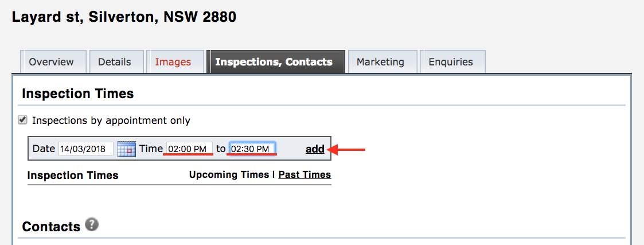Screen dimensions: 644x245
Task: Open the Marketing tab
Action: [380, 62]
